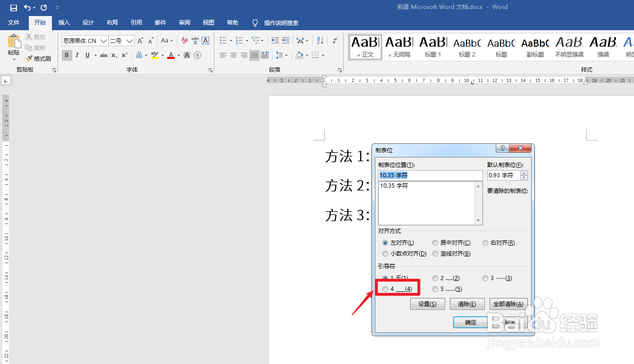Click the 设置(S) button in the dialog
The image size is (634, 364).
coord(427,304)
